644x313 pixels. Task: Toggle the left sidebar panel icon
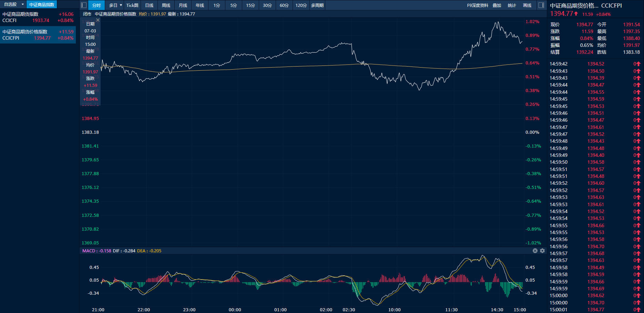point(84,5)
